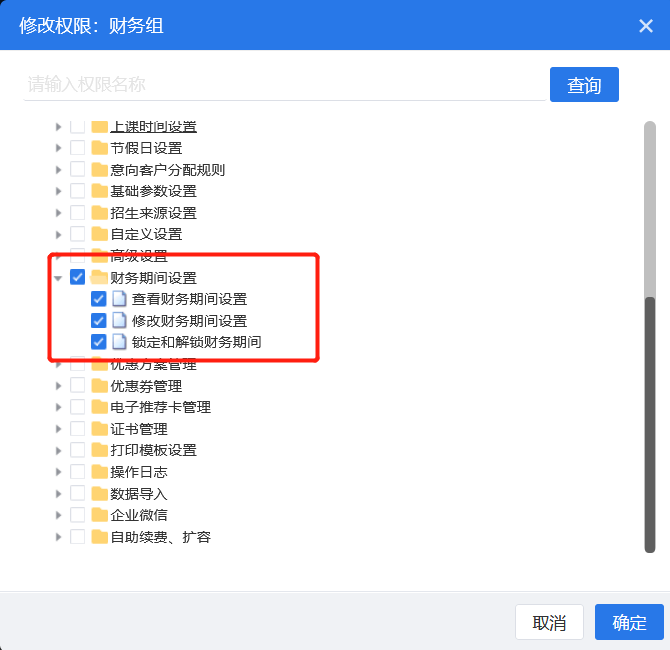
Task: Select the 查看财务期间设置 label
Action: pos(189,299)
